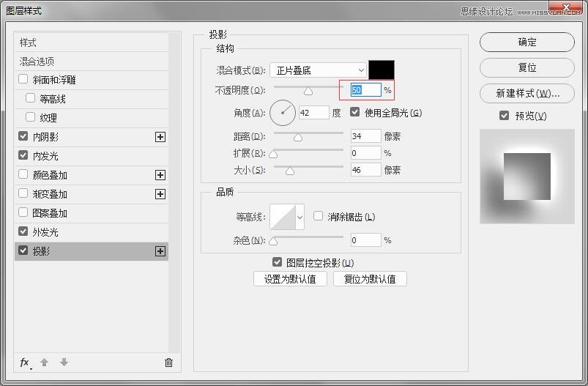Select 内发光 effect row
Image resolution: width=588 pixels, height=386 pixels.
91,156
